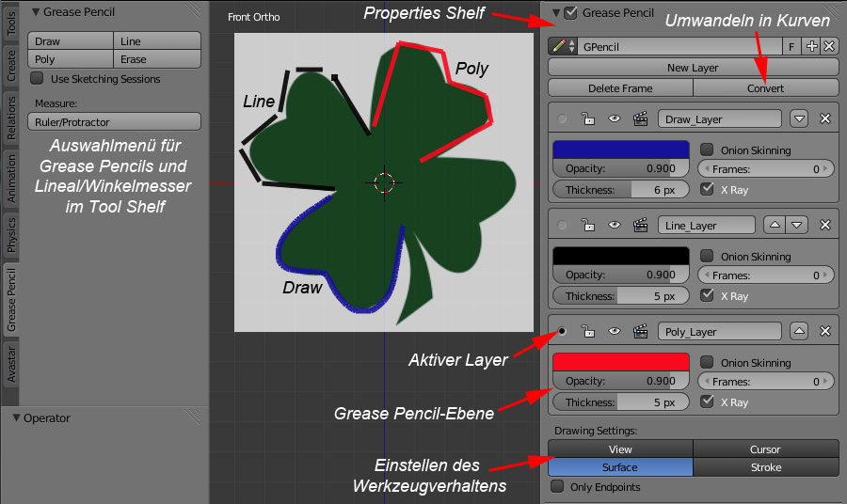Viewport: 847px width, 504px height.
Task: Unlock icon on Draw_Layer
Action: tap(587, 119)
